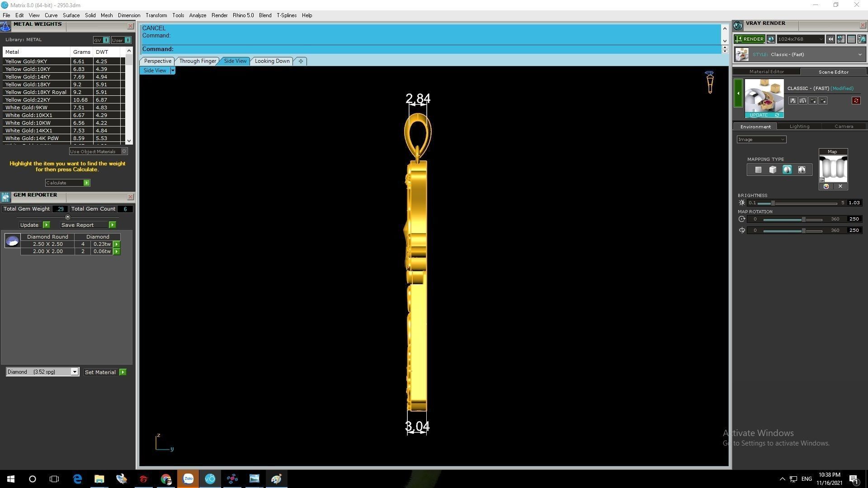Click the Save Report button

88,225
